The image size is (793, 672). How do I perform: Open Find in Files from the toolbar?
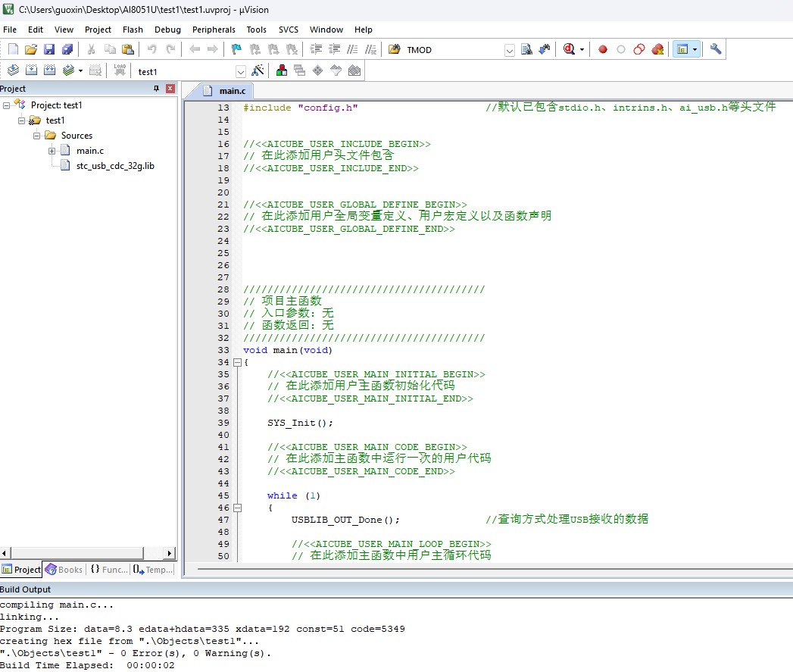(x=395, y=49)
